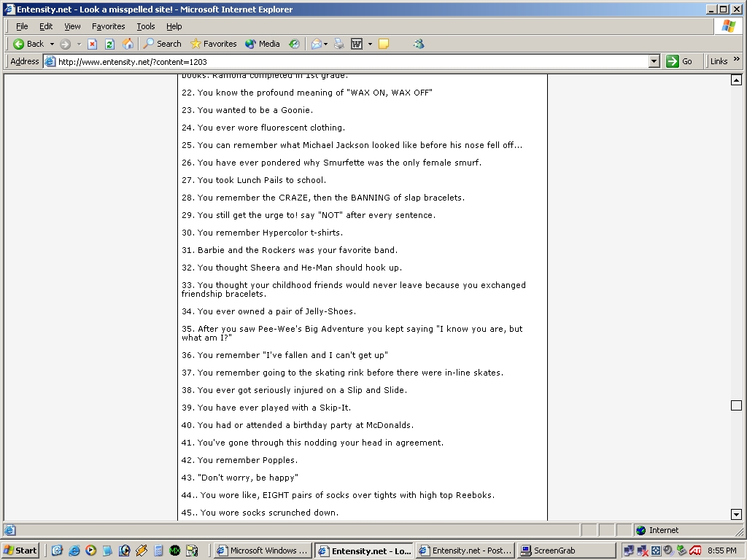Open the Windows Start menu
This screenshot has width=747, height=560.
[x=20, y=551]
